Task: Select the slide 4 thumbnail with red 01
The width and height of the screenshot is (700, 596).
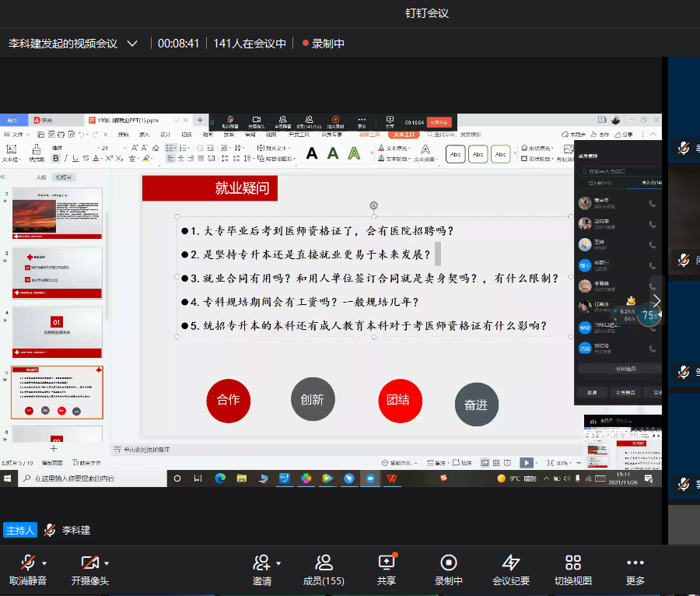Action: pos(57,331)
